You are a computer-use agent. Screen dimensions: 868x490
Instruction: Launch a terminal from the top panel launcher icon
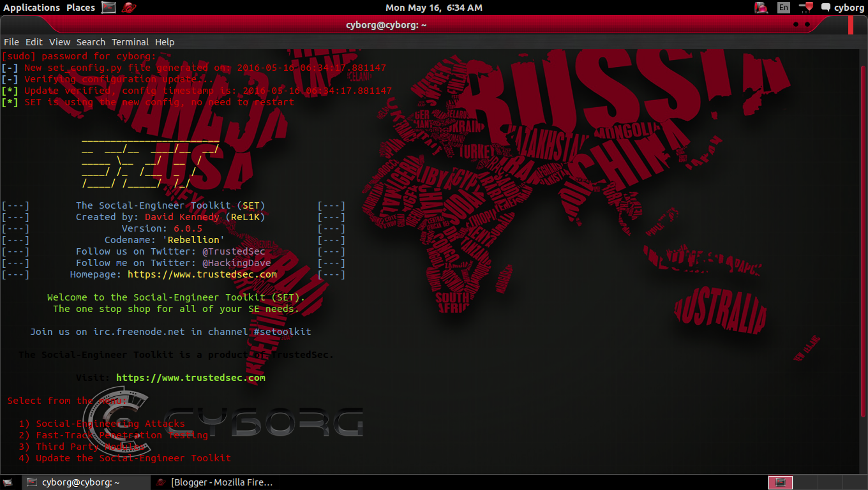pos(107,8)
